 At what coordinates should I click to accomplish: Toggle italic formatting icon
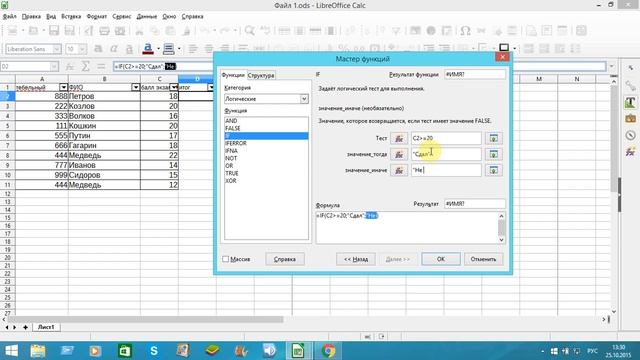(x=113, y=49)
